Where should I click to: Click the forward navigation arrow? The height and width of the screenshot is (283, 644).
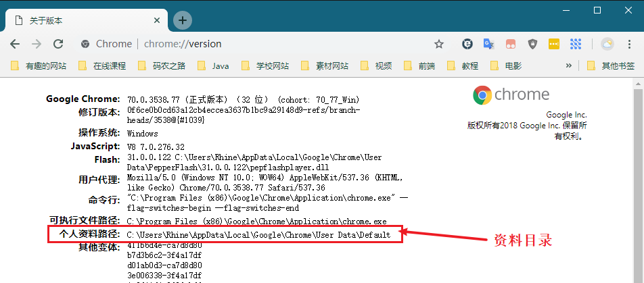[37, 44]
